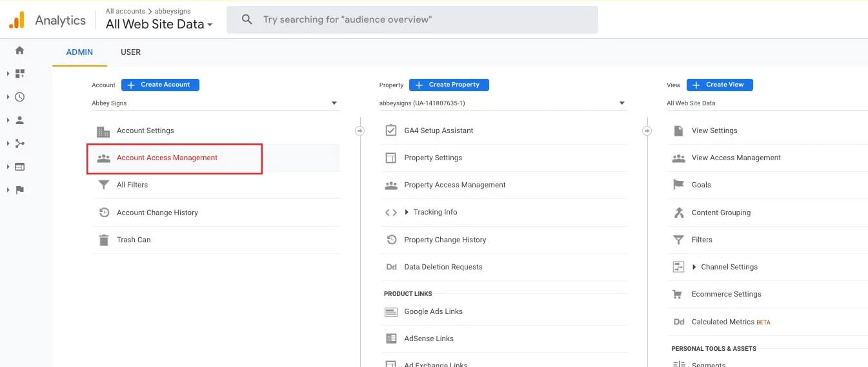Viewport: 868px width, 367px height.
Task: Open Account Access Management link
Action: (167, 158)
